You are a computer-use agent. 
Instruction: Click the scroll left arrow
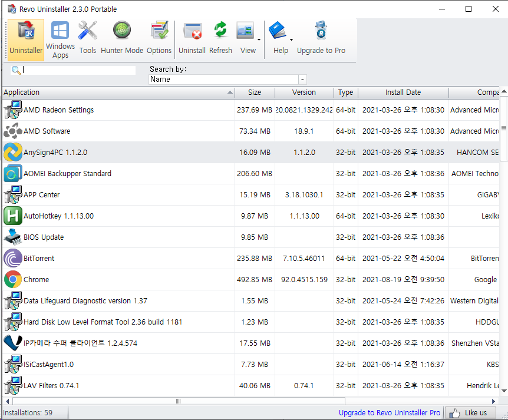(x=7, y=401)
